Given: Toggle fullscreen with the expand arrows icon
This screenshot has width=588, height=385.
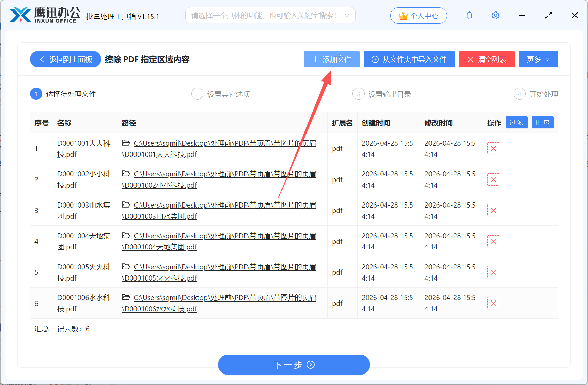Looking at the screenshot, I should (x=548, y=16).
